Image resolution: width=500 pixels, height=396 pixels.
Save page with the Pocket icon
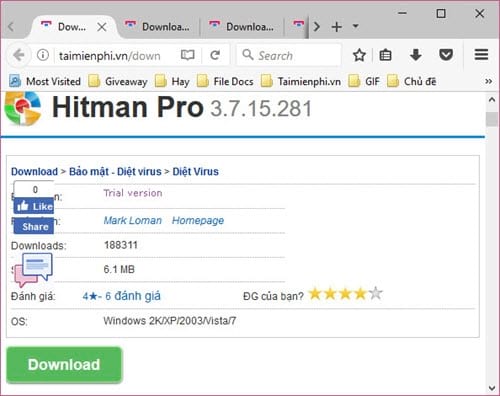coord(446,55)
